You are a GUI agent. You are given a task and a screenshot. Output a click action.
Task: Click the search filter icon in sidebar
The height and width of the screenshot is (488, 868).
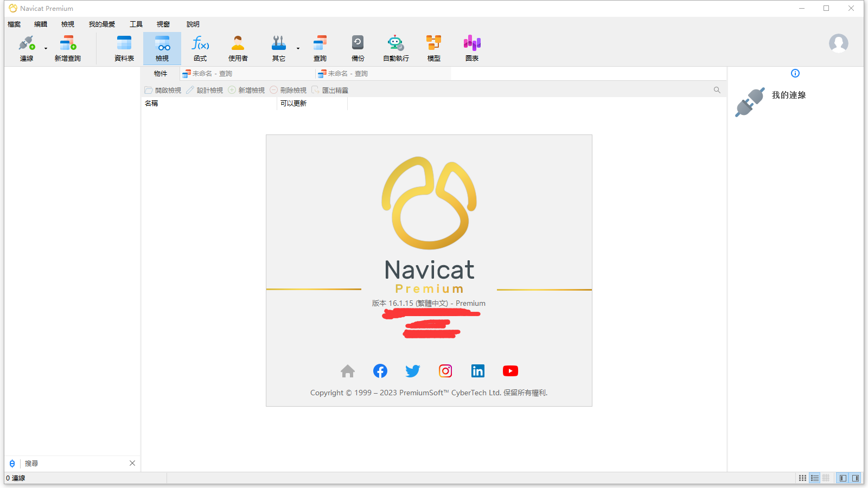[x=12, y=464]
